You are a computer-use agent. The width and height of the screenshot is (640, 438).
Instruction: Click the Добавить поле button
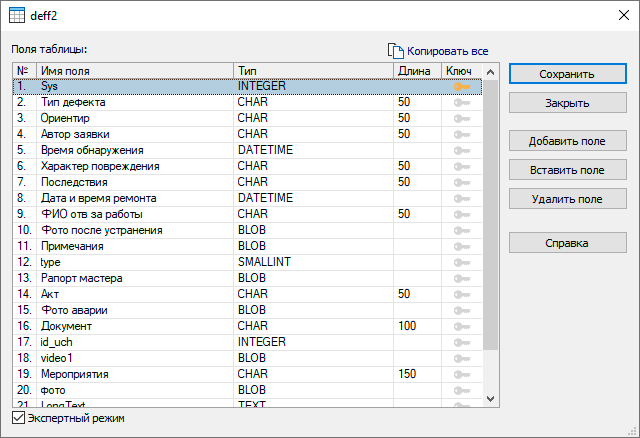[567, 141]
